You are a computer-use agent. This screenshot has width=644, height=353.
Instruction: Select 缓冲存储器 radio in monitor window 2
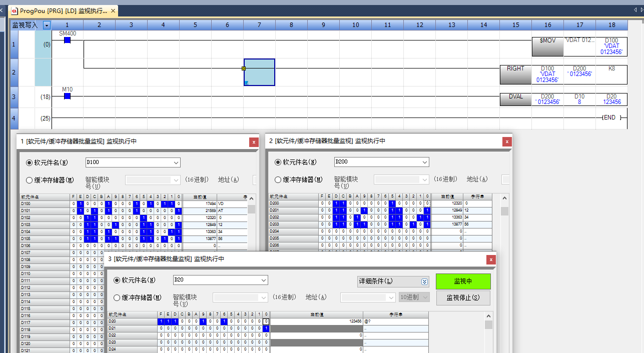point(278,180)
